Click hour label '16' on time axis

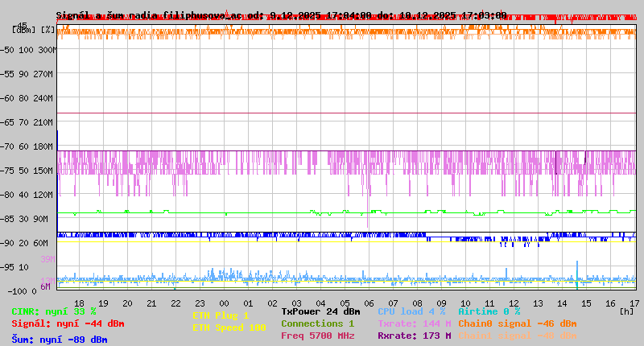[610, 303]
